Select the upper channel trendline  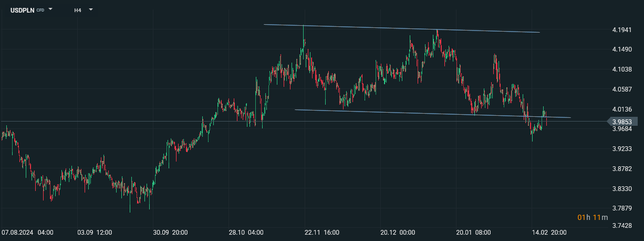pos(402,28)
